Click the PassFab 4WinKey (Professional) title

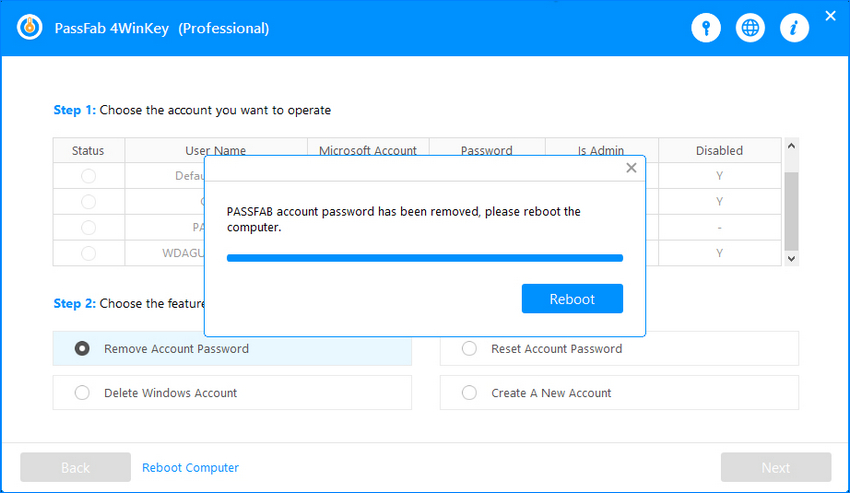coord(162,28)
